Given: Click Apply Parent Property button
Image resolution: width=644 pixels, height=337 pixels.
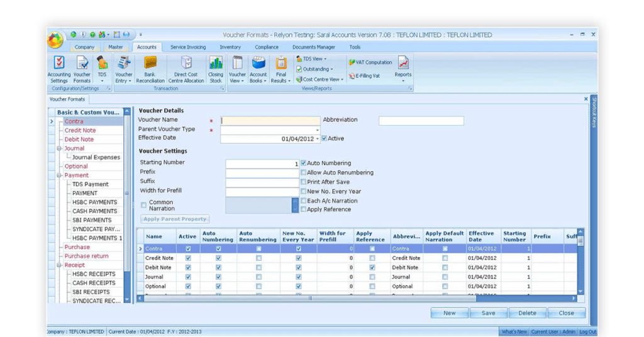Looking at the screenshot, I should point(175,219).
